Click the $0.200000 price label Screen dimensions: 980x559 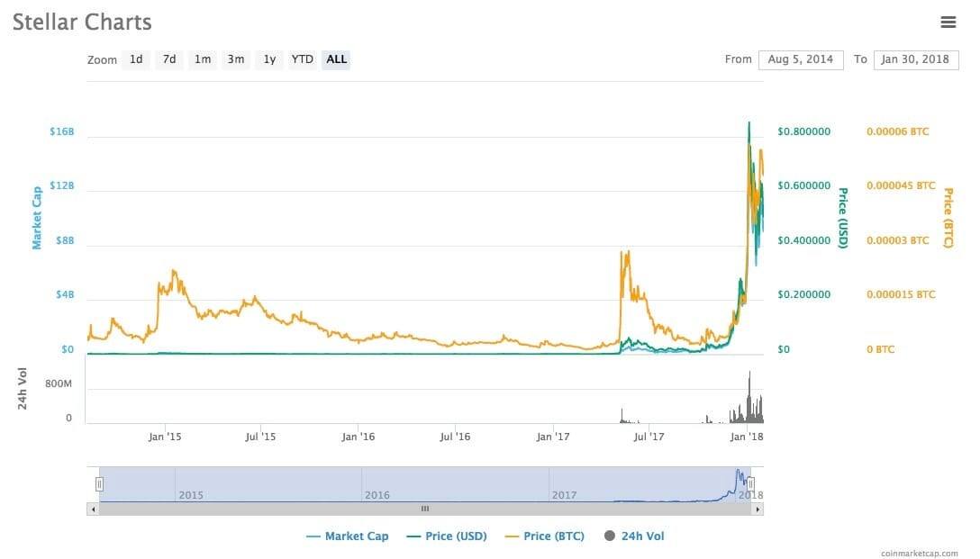(x=803, y=294)
